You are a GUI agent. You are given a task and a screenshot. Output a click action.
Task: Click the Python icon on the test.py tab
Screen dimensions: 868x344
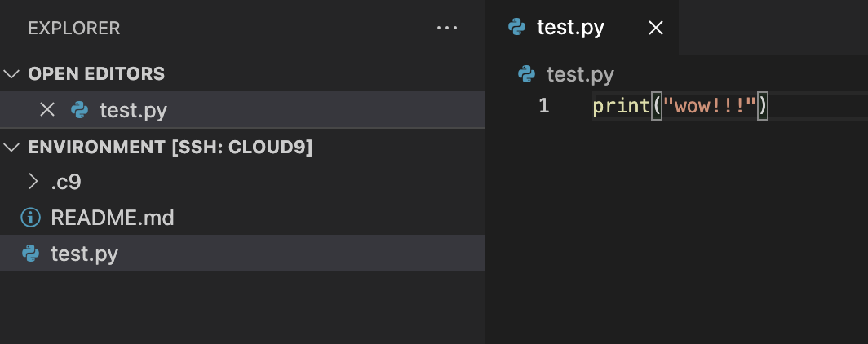[516, 27]
